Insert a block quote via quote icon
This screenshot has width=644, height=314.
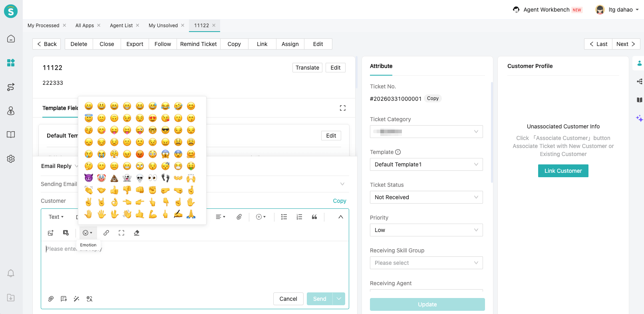pyautogui.click(x=314, y=217)
